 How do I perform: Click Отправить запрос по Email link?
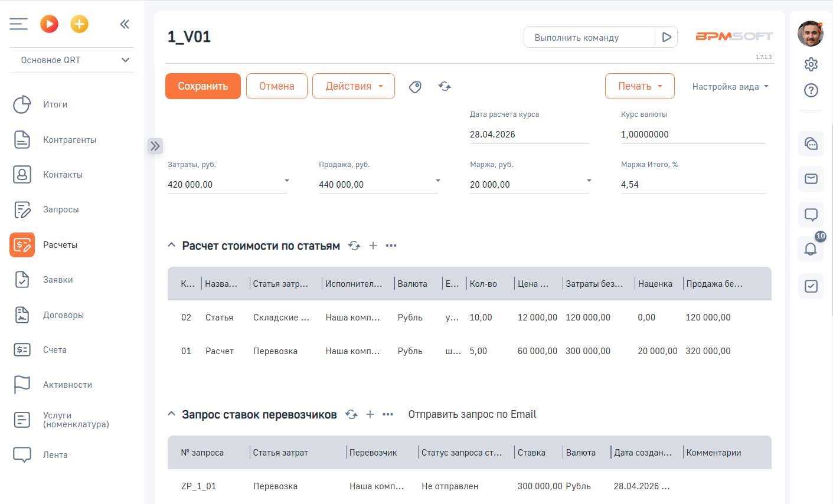(472, 414)
